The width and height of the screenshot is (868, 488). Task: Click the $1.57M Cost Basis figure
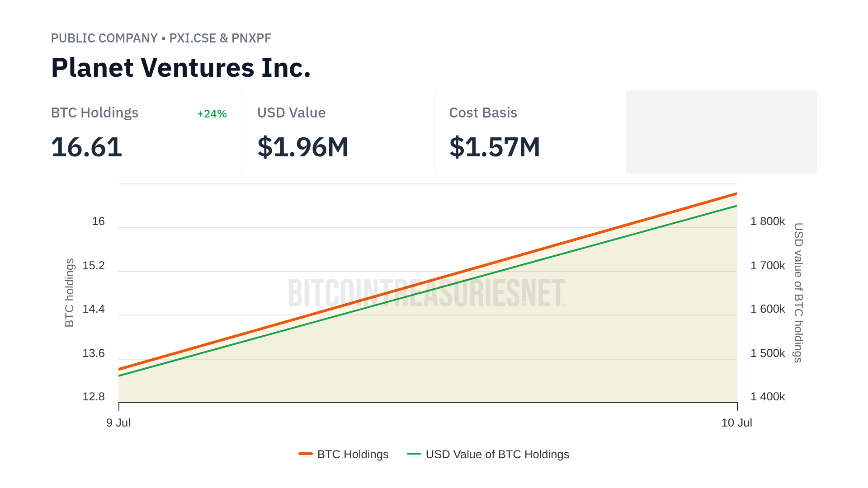pyautogui.click(x=495, y=147)
